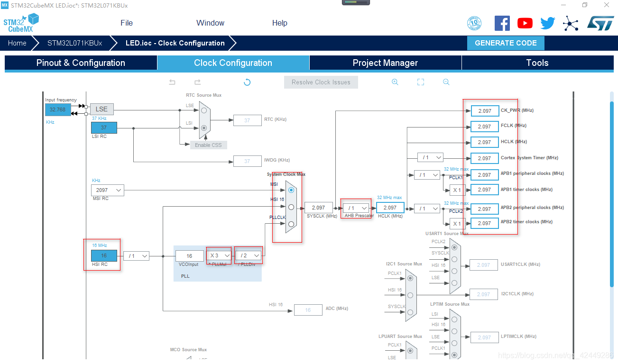Click the redo arrow icon
The image size is (618, 364).
[x=197, y=82]
